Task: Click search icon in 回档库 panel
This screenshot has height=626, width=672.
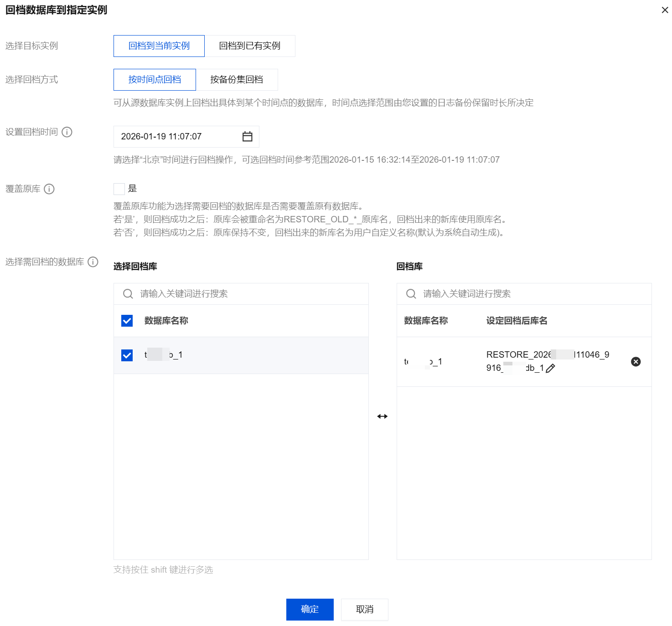Action: click(411, 294)
